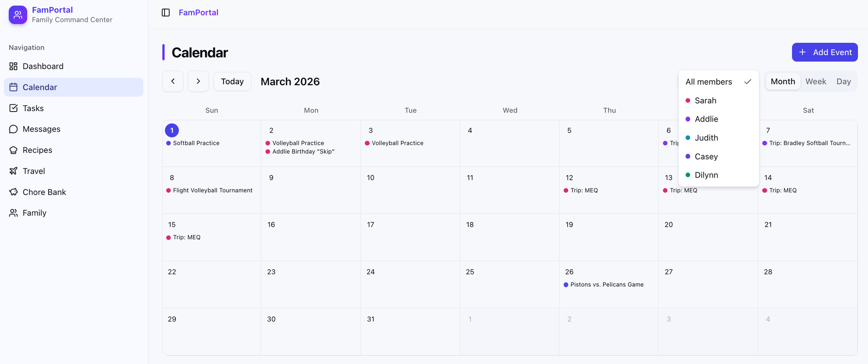Click the Chore Bank piggy bank icon
Image resolution: width=868 pixels, height=364 pixels.
pyautogui.click(x=13, y=192)
